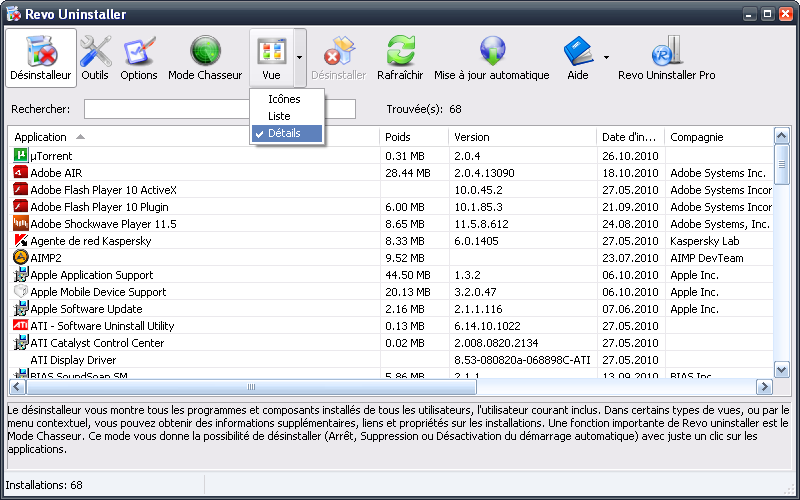Screen dimensions: 800x500
Task: Select Adobe Shockwave Player 11.5 icon
Action: click(20, 223)
